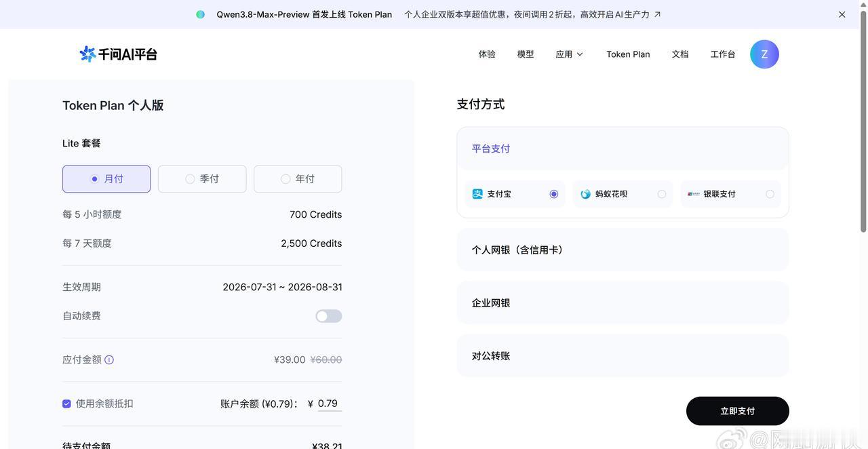The width and height of the screenshot is (868, 449).
Task: Close the top announcement banner
Action: (x=842, y=14)
